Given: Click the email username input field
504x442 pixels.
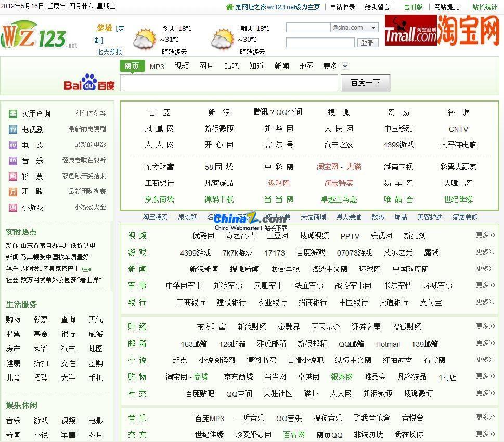Looking at the screenshot, I should tap(308, 28).
